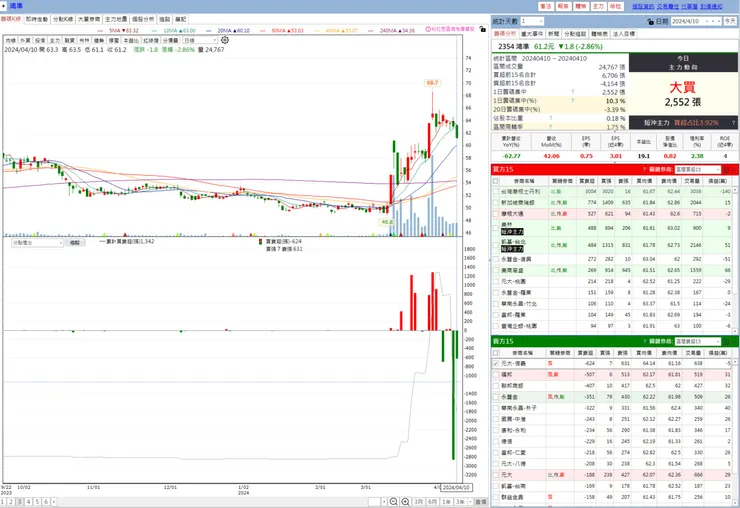This screenshot has height=508, width=740.
Task: Click 1年 range button
Action: pos(446,502)
